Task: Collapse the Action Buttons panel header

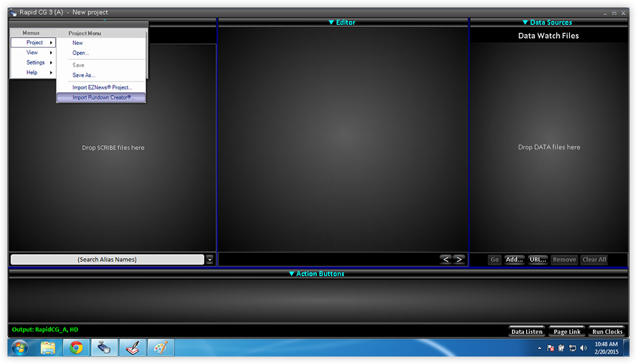Action: tap(317, 274)
